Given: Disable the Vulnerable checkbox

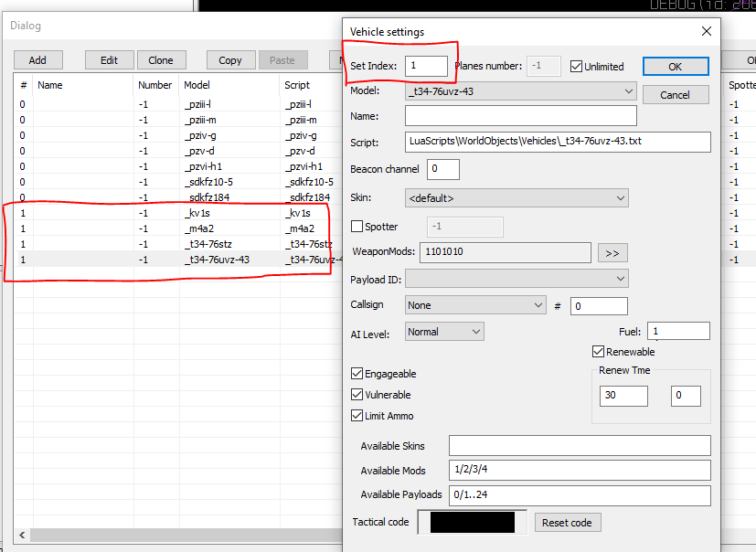Looking at the screenshot, I should click(x=357, y=395).
